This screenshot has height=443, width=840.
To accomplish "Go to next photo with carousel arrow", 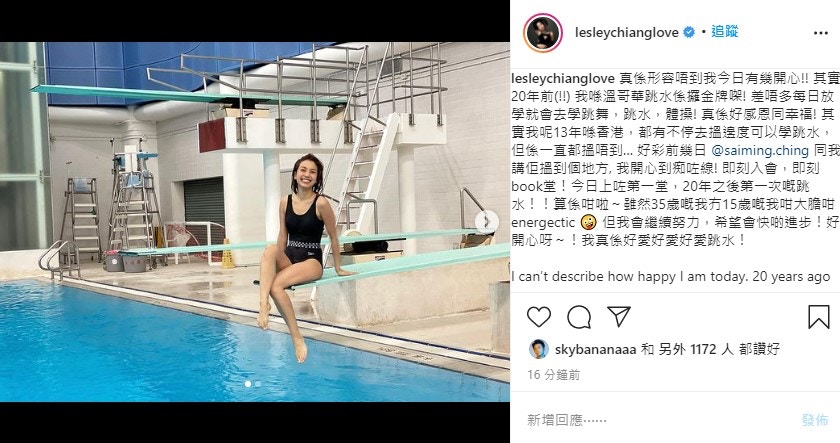I will point(486,221).
